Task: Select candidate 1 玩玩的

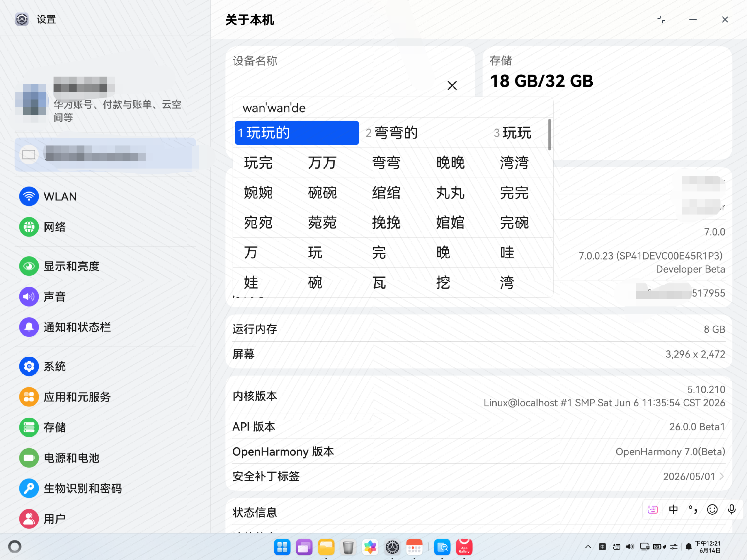Action: (296, 133)
